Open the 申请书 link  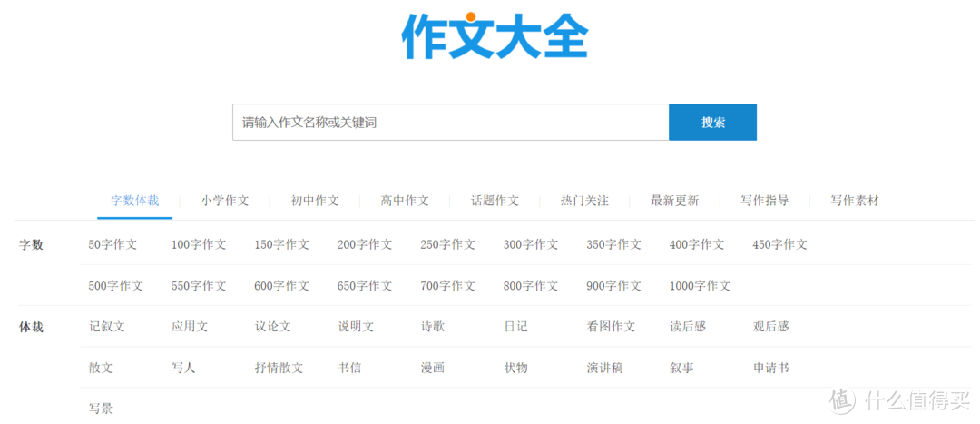770,368
